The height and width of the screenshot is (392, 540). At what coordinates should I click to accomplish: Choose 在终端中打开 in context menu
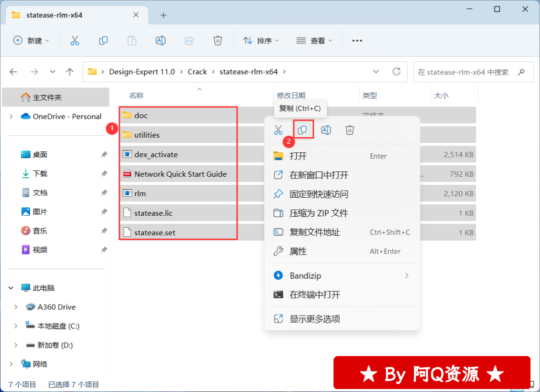click(x=342, y=295)
